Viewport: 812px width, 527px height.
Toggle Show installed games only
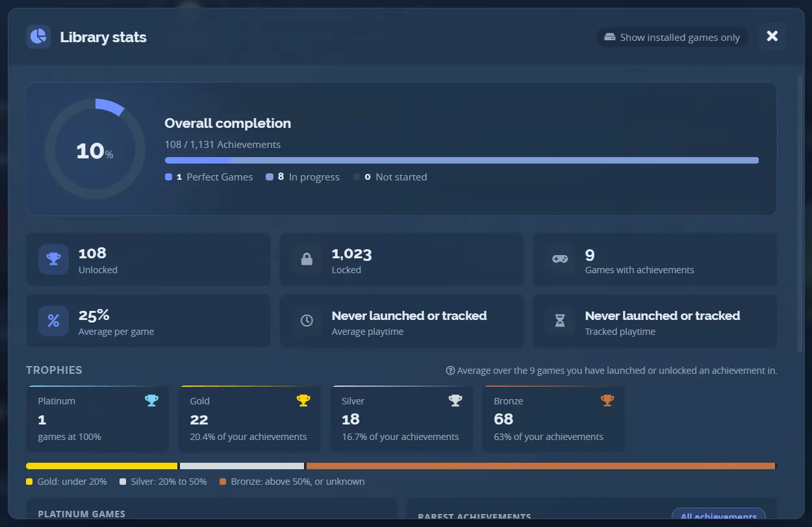(x=672, y=37)
